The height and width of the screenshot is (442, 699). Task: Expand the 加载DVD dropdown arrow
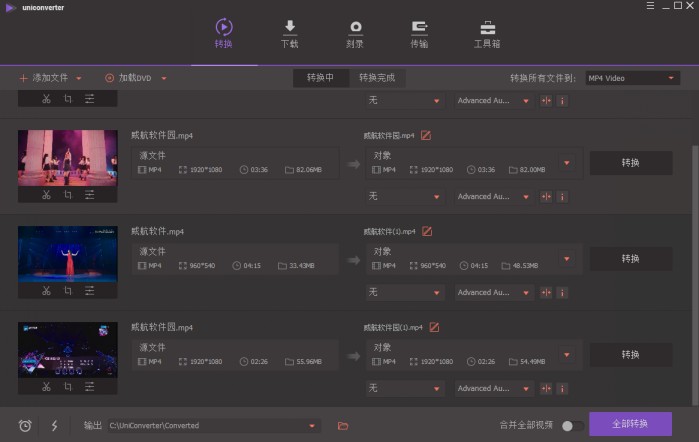pos(164,78)
